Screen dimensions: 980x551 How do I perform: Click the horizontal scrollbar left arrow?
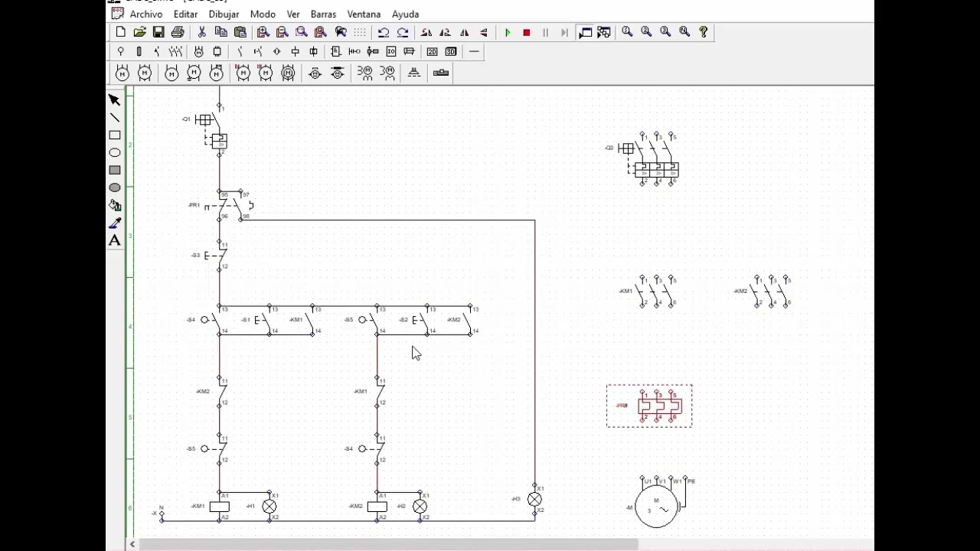(x=132, y=544)
